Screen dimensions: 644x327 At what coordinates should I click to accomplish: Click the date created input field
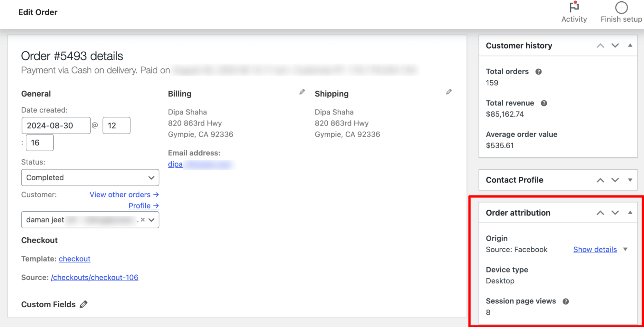pyautogui.click(x=56, y=125)
